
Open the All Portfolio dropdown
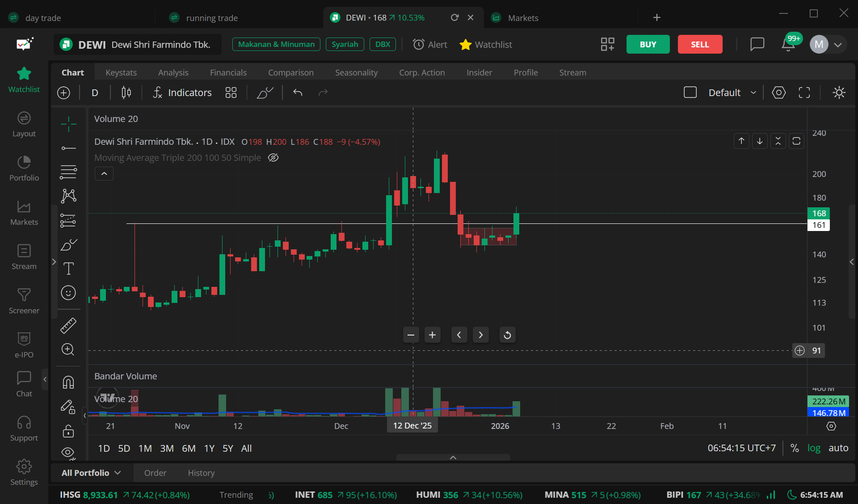coord(91,473)
